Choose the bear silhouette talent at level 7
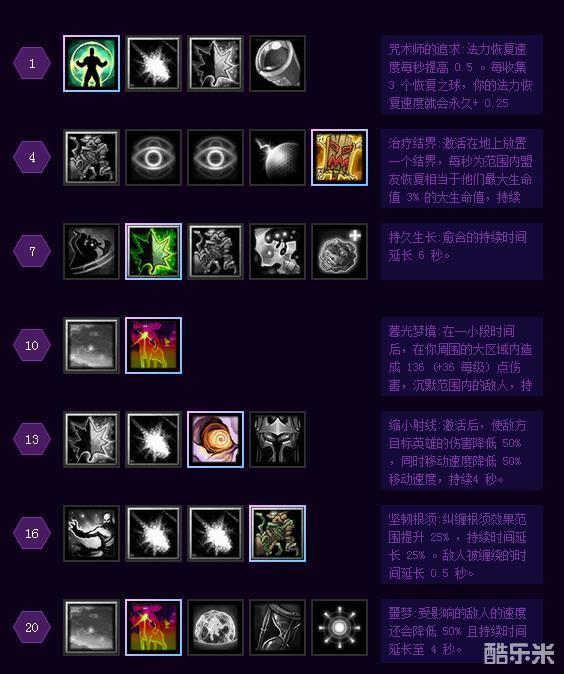This screenshot has height=674, width=564. tap(91, 251)
